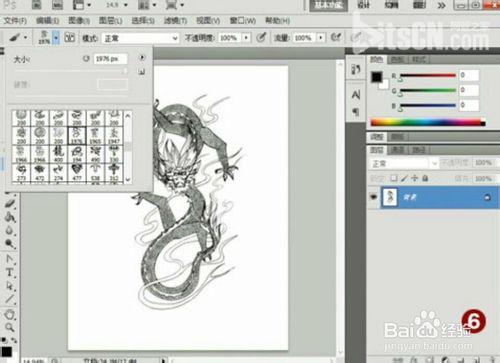Select the Dodge tool
Viewport: 500px width, 363px height.
tap(10, 244)
